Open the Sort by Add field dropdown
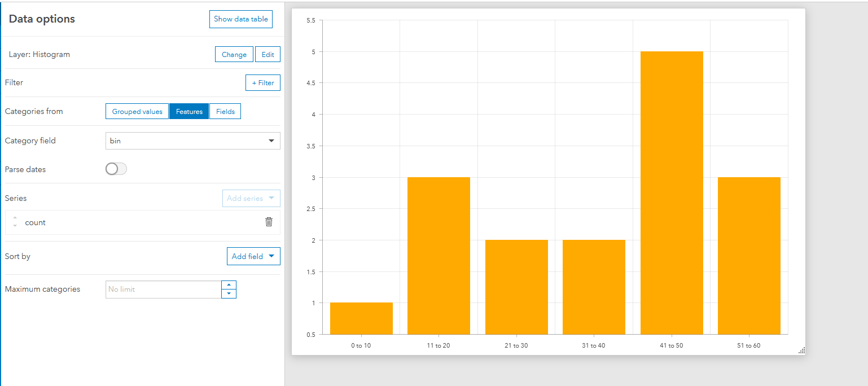Screen dimensions: 868x386 pos(253,256)
